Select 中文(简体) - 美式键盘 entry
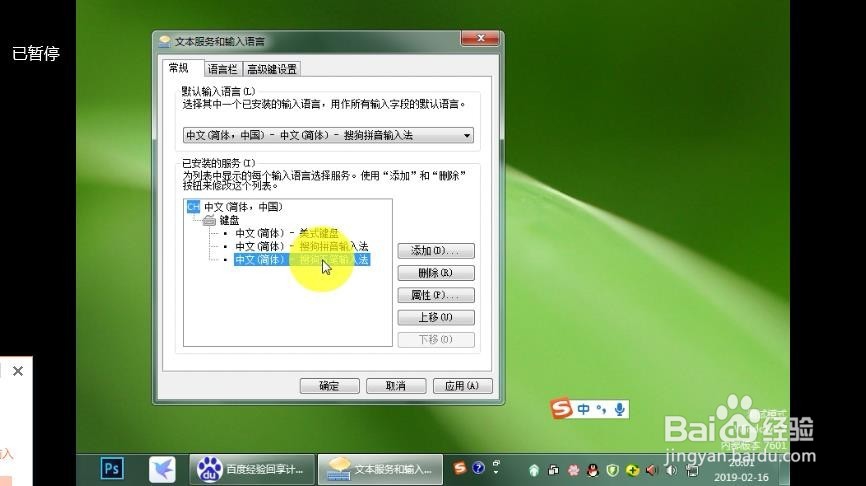This screenshot has width=866, height=486. (x=287, y=234)
